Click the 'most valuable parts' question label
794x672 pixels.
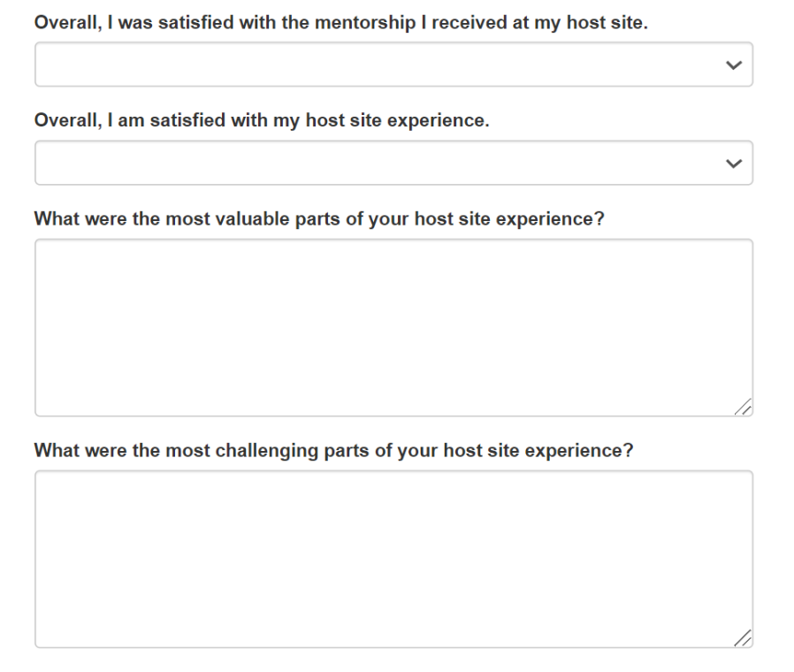click(x=318, y=219)
